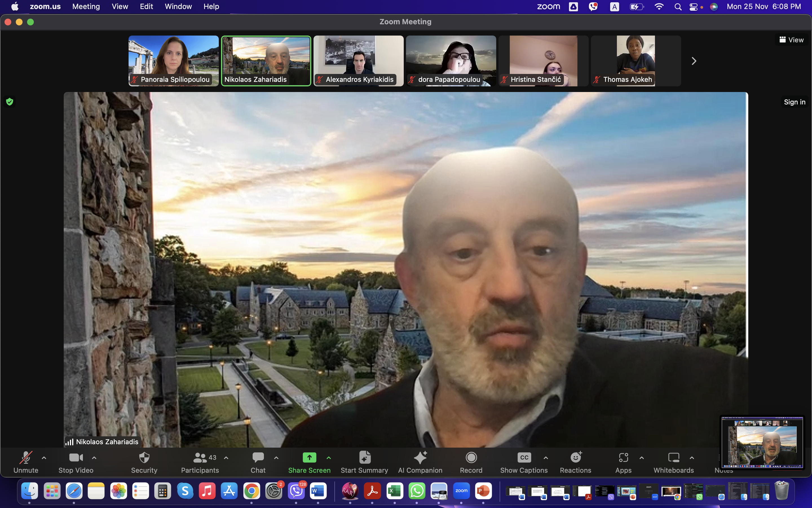Unmute the microphone
Screen dimensions: 812x508
(26, 462)
